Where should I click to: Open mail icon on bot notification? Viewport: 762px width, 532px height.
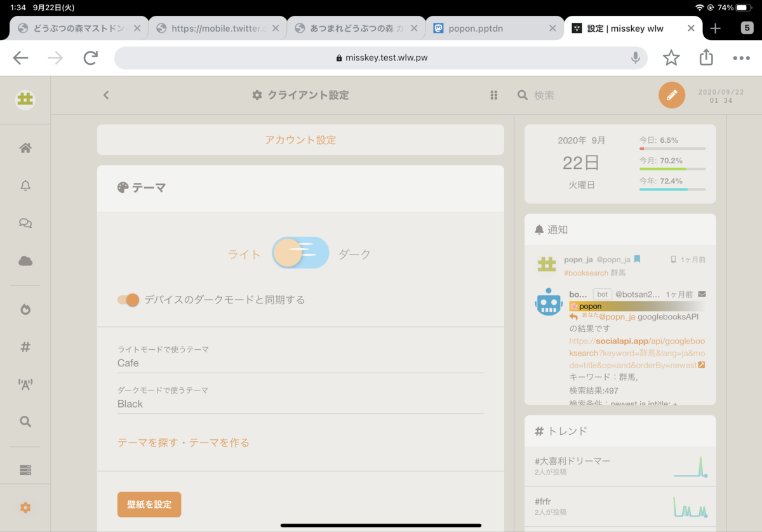click(x=702, y=295)
